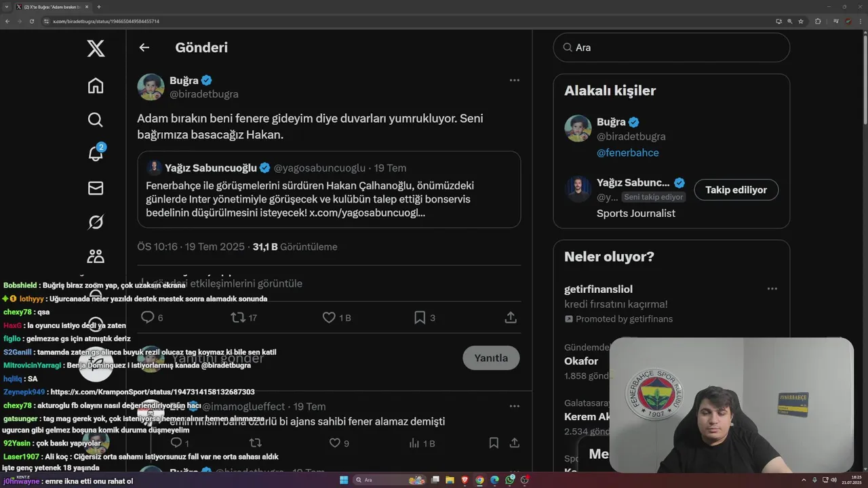Open more options on getirfinansliol ad
Viewport: 868px width, 488px height.
click(x=772, y=289)
